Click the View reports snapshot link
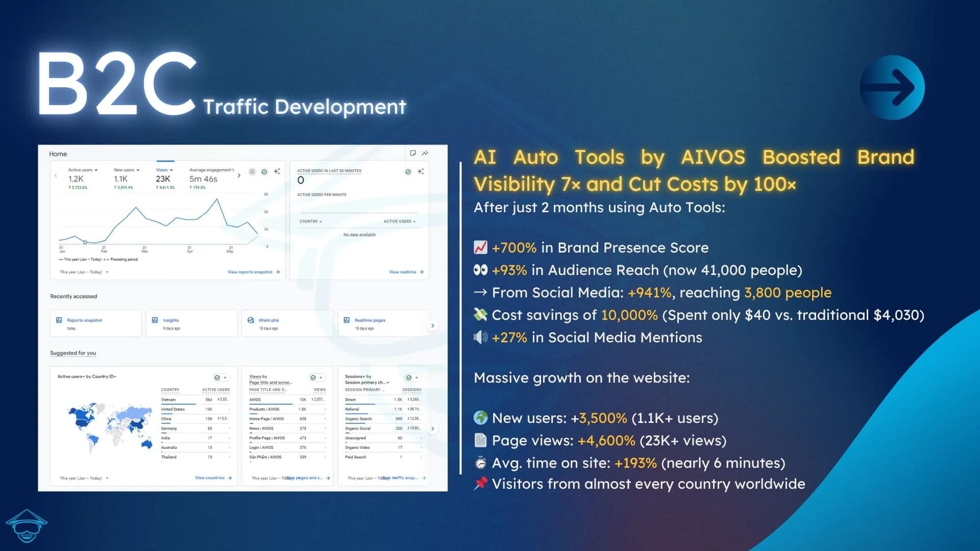The image size is (980, 551). click(254, 272)
